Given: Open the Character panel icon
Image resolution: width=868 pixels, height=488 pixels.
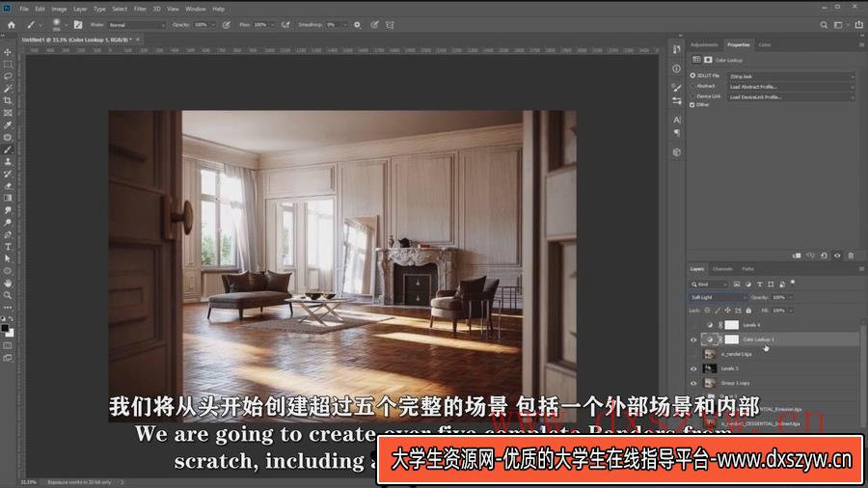Looking at the screenshot, I should (676, 120).
